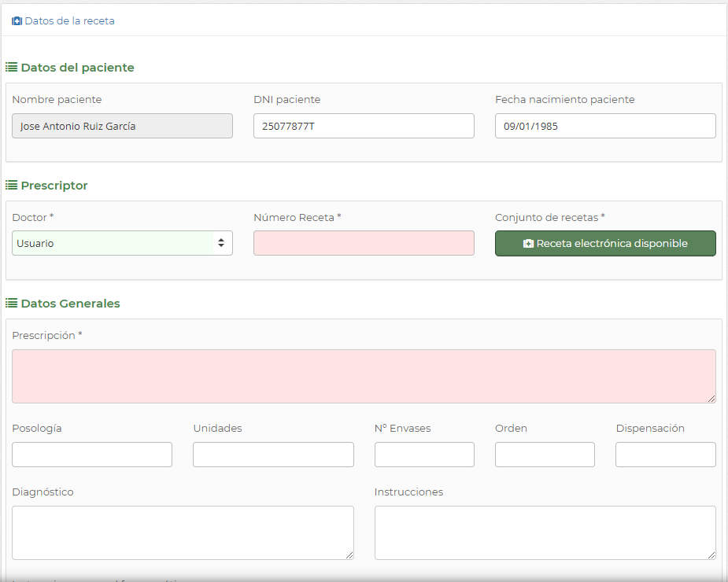Click the medical kit icon beside Datos de la receta

tap(17, 21)
